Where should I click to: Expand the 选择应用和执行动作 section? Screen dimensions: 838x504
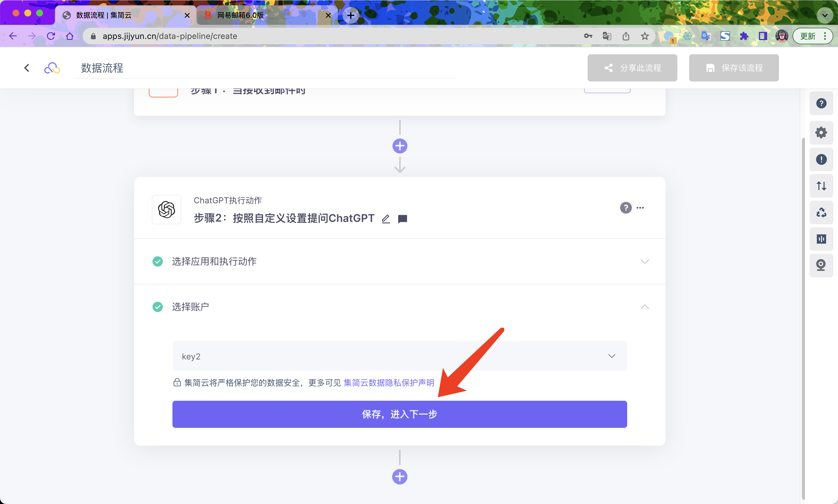click(x=644, y=261)
